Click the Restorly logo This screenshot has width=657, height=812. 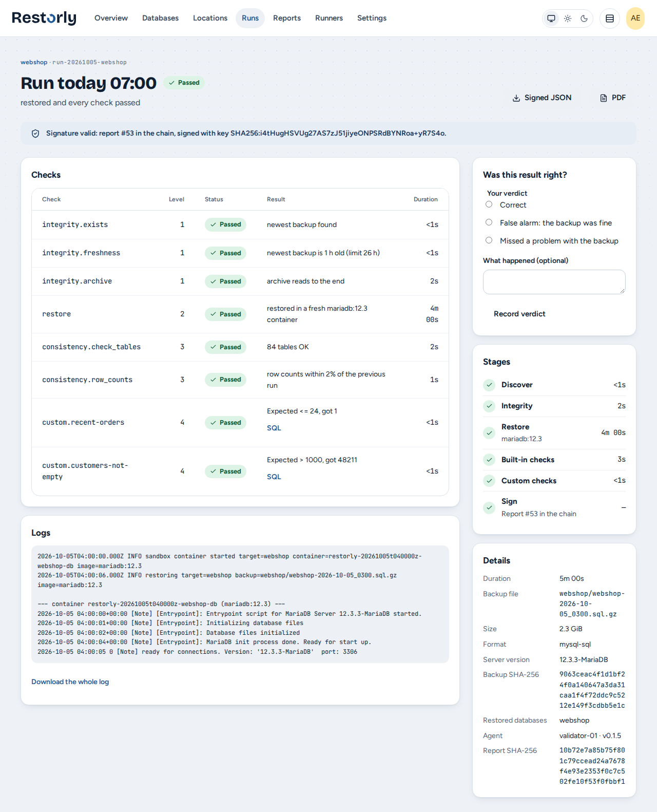point(44,18)
